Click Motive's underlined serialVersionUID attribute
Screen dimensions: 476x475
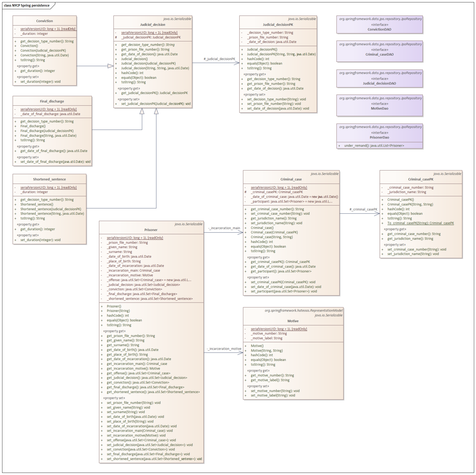(x=279, y=329)
